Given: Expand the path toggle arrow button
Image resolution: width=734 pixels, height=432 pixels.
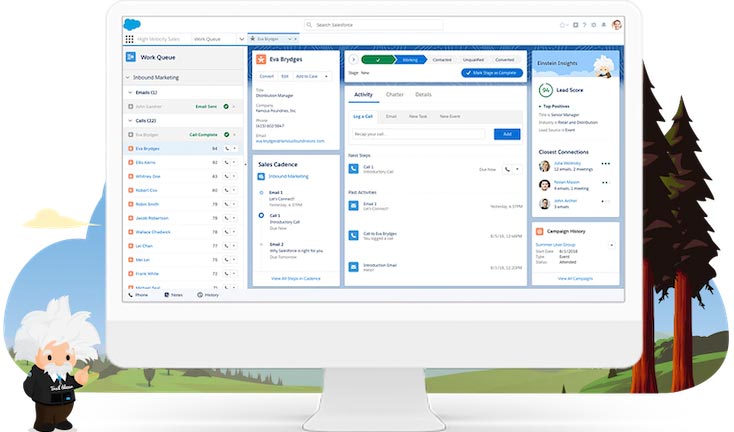Looking at the screenshot, I should [x=353, y=59].
